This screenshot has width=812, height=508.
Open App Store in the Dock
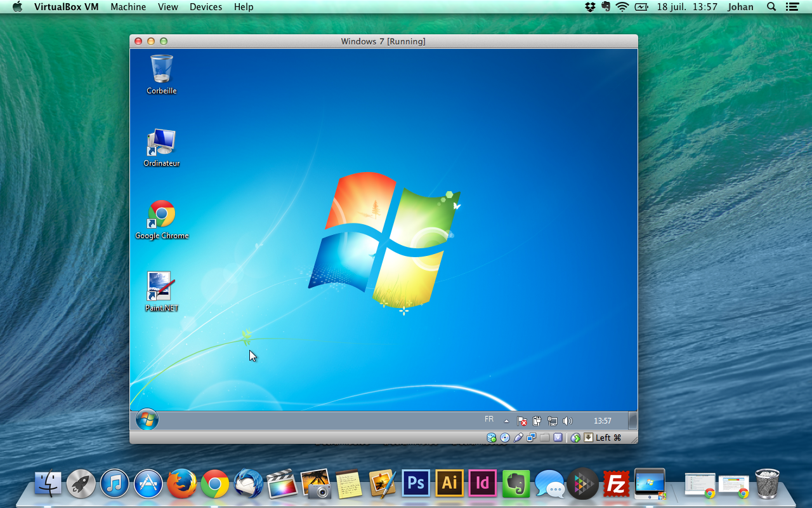[x=148, y=485]
